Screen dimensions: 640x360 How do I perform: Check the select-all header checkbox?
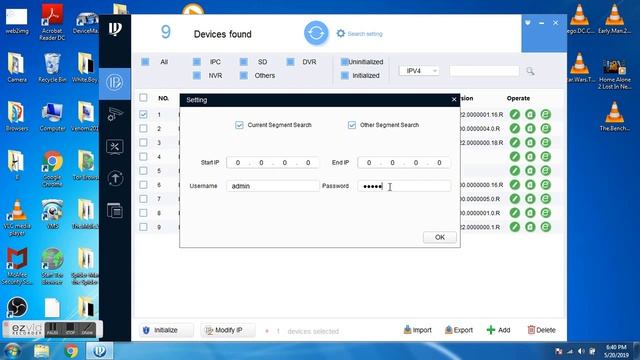143,98
